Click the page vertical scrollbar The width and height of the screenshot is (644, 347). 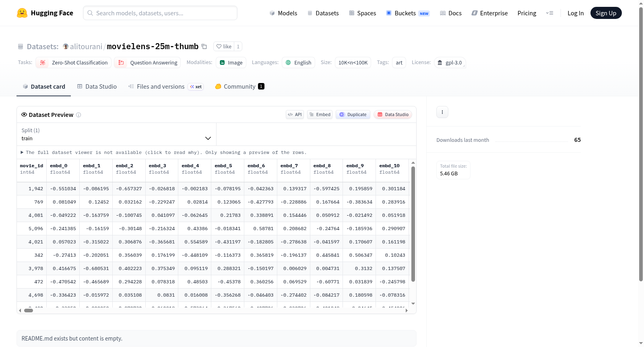click(x=641, y=144)
